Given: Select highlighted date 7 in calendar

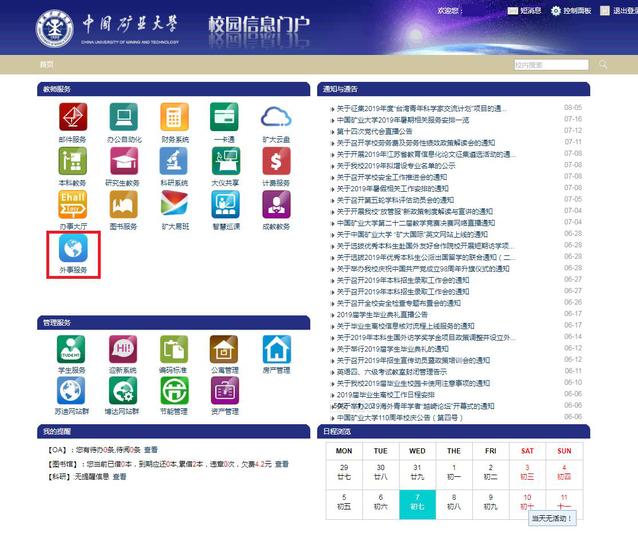Looking at the screenshot, I should click(x=417, y=502).
